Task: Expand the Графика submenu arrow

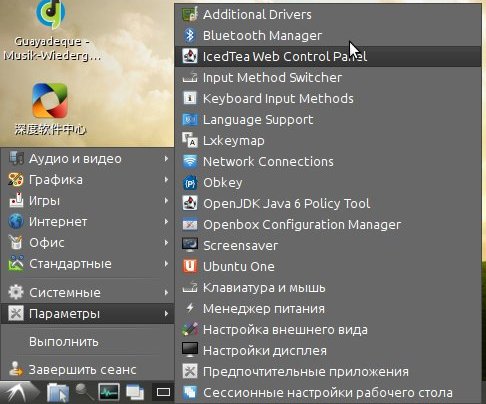Action: [x=166, y=180]
